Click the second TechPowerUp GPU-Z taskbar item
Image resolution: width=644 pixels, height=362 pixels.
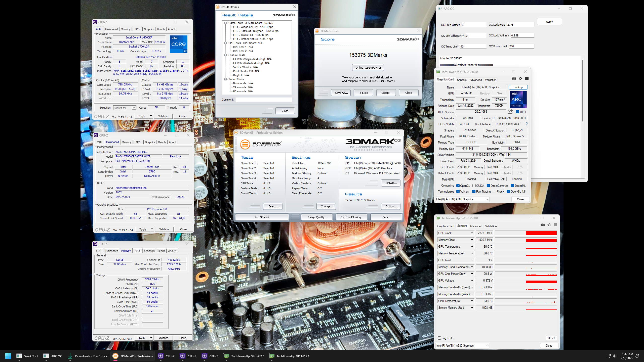[x=289, y=356]
